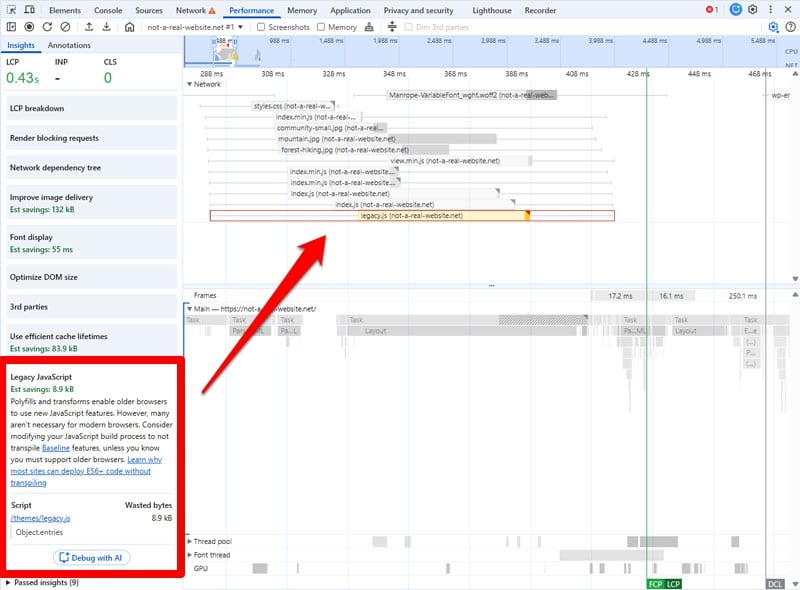Click the reload-and-record icon

point(47,28)
